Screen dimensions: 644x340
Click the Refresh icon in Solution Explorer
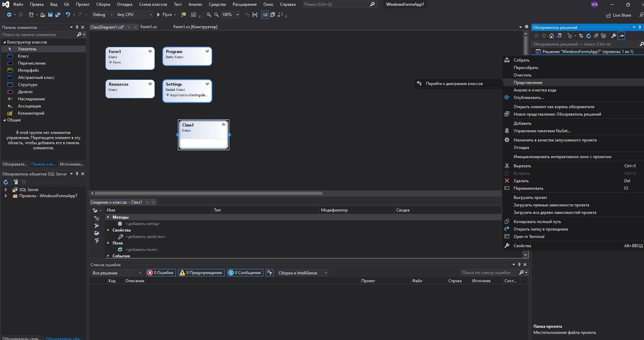588,36
